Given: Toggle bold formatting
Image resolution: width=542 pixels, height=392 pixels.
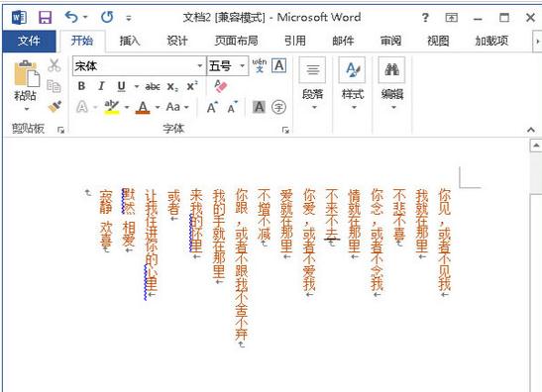Looking at the screenshot, I should point(81,86).
